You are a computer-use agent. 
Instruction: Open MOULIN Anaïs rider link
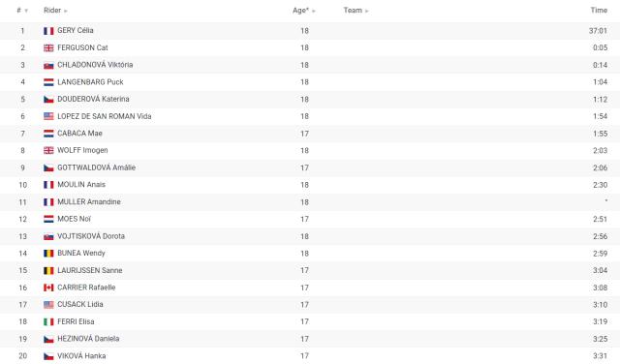pyautogui.click(x=81, y=185)
